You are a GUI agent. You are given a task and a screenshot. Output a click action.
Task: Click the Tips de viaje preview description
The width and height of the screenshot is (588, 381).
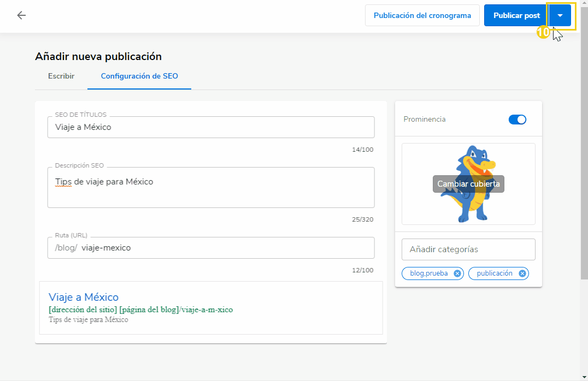click(89, 319)
